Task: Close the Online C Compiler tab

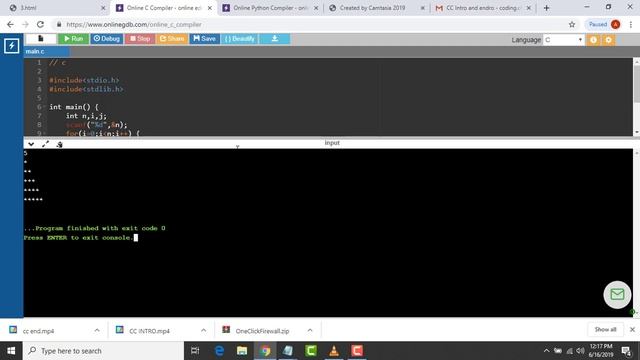Action: 209,8
